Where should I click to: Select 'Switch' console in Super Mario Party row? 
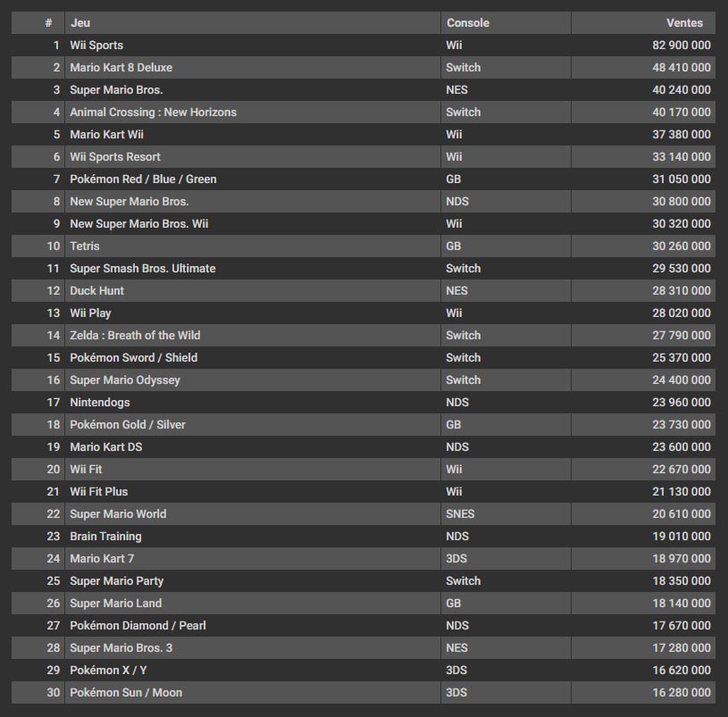pyautogui.click(x=464, y=581)
